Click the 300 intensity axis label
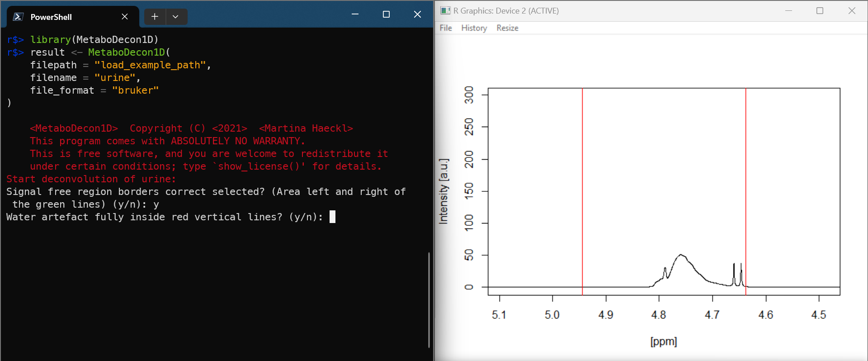This screenshot has width=868, height=361. [469, 95]
